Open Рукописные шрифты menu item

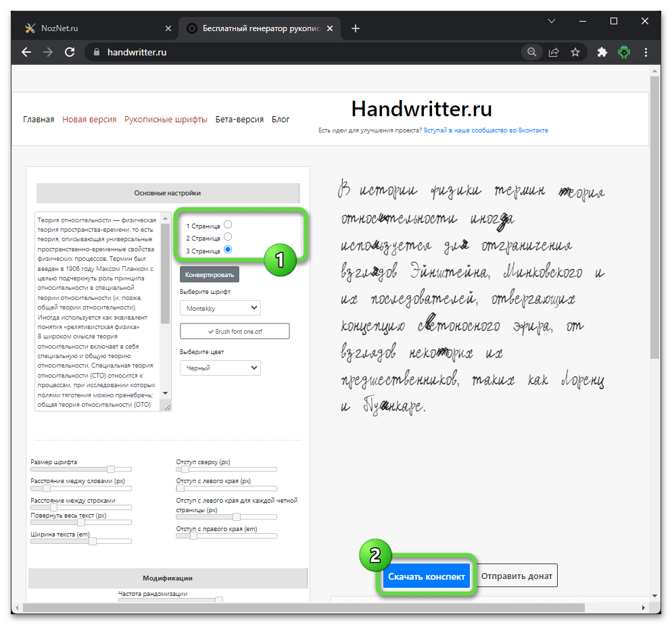pos(166,120)
